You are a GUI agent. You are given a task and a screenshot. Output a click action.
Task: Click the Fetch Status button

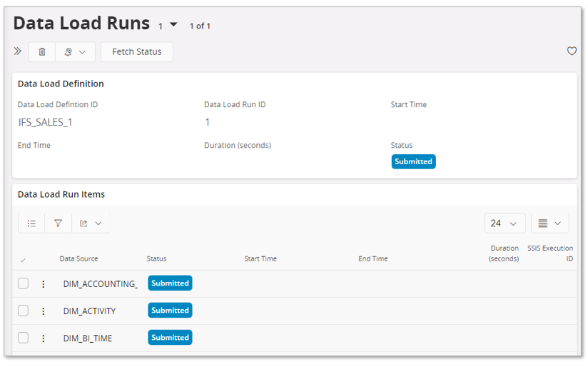click(136, 51)
